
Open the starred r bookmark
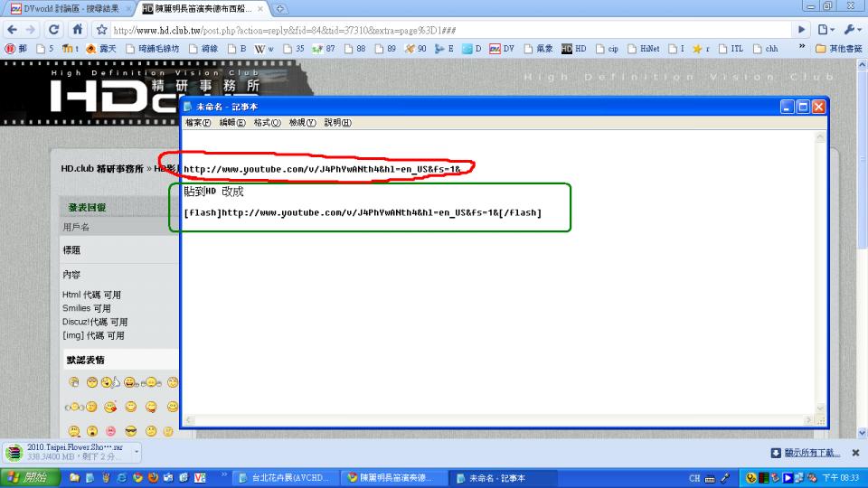[x=701, y=49]
